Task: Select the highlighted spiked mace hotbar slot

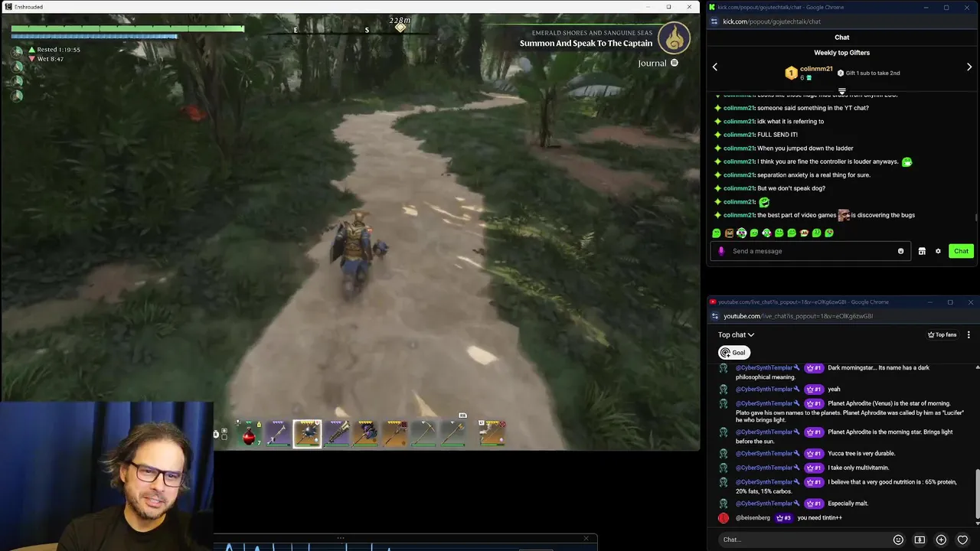Action: [x=307, y=434]
